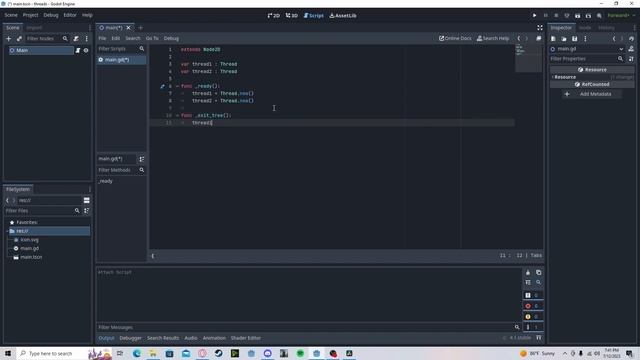The width and height of the screenshot is (640, 360).
Task: Sort FileSystem files icon
Action: tap(87, 211)
